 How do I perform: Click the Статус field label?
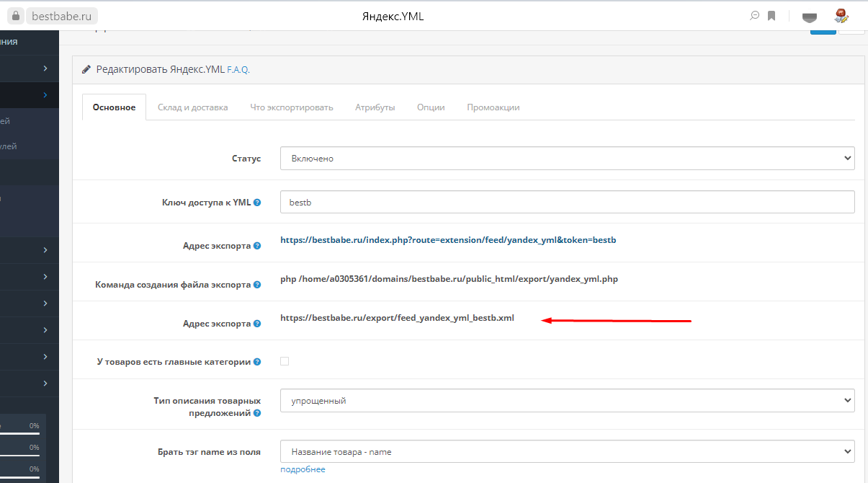(x=246, y=159)
